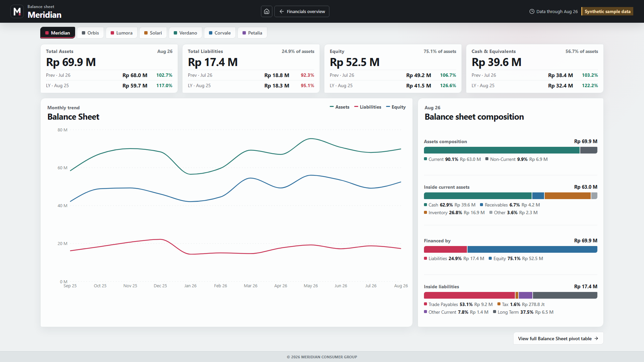The width and height of the screenshot is (644, 362).
Task: Select the Corvale tab
Action: [220, 33]
